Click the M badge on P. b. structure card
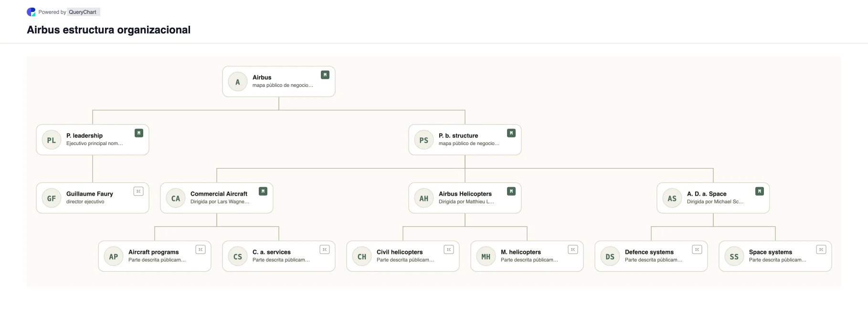Screen dimensions: 868x314 (511, 133)
